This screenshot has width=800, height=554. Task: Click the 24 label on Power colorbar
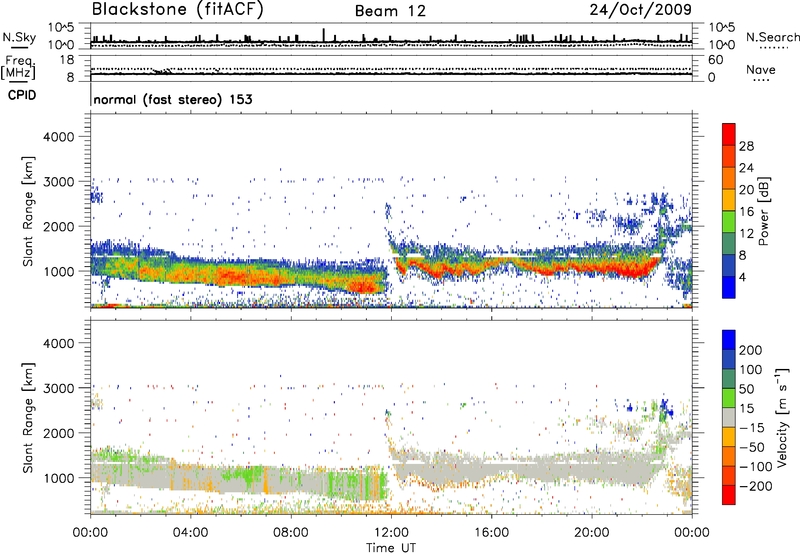pyautogui.click(x=746, y=168)
